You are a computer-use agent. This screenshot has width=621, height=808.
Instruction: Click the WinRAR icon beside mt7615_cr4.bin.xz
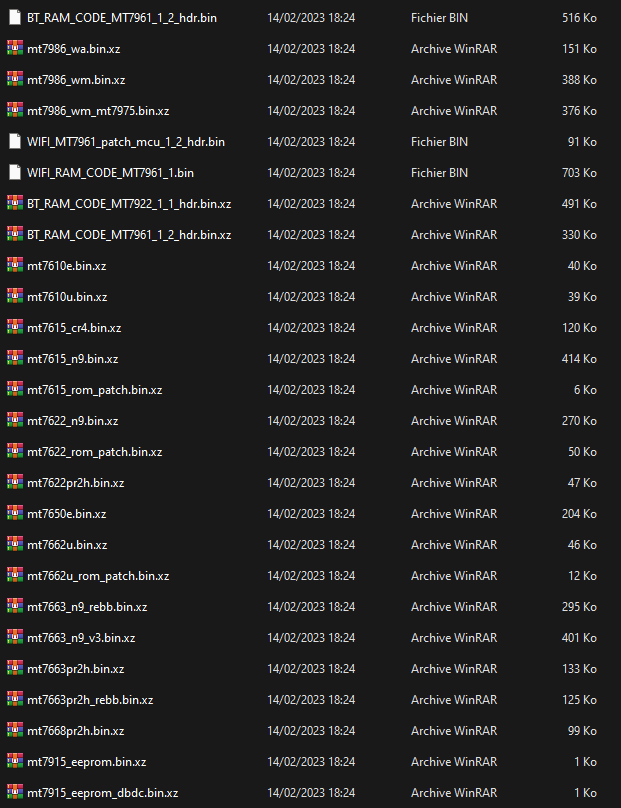[14, 328]
